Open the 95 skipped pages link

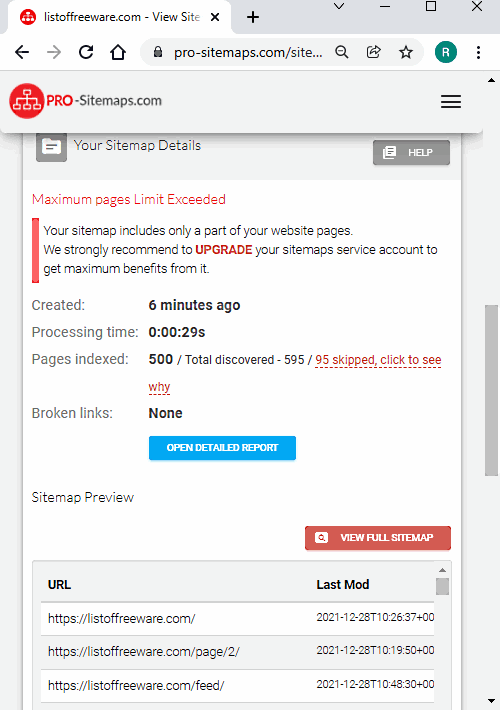click(x=378, y=360)
